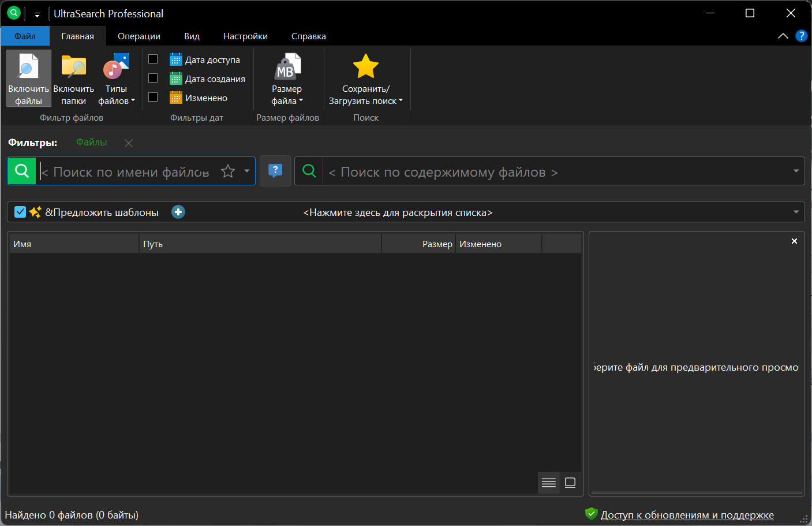This screenshot has height=526, width=812.
Task: Expand the file name search history dropdown
Action: (247, 171)
